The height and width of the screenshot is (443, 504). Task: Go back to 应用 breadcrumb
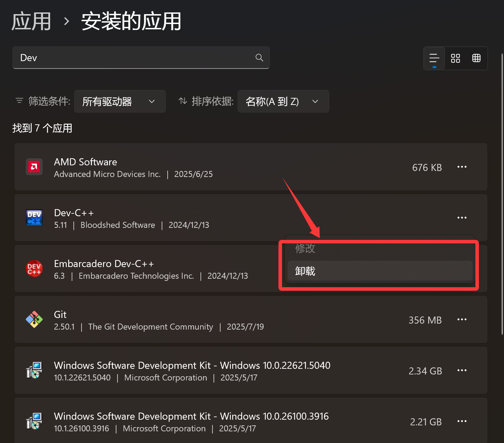31,21
